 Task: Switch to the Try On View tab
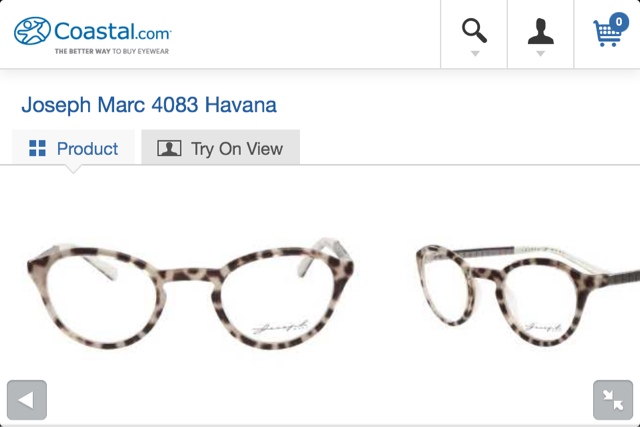pos(220,147)
